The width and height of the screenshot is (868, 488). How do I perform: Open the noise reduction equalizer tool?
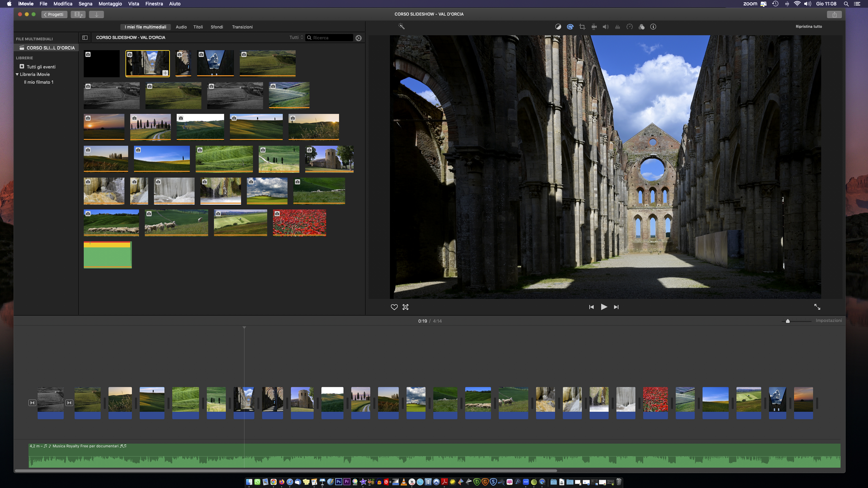(617, 27)
